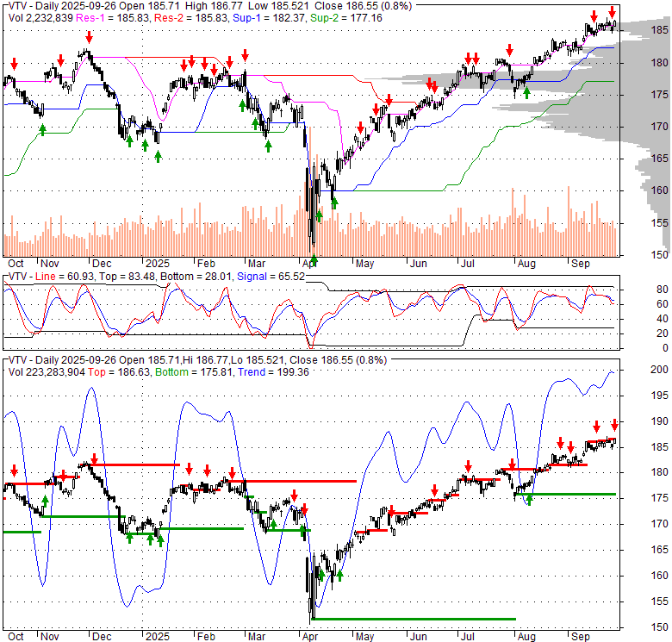The width and height of the screenshot is (672, 642).
Task: Click the '200' price axis label in the trend chart
Action: click(x=659, y=370)
